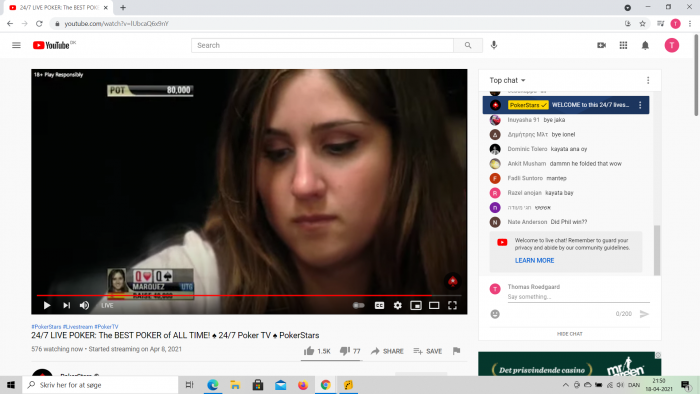Show hidden system tray icons chevron

pos(566,385)
